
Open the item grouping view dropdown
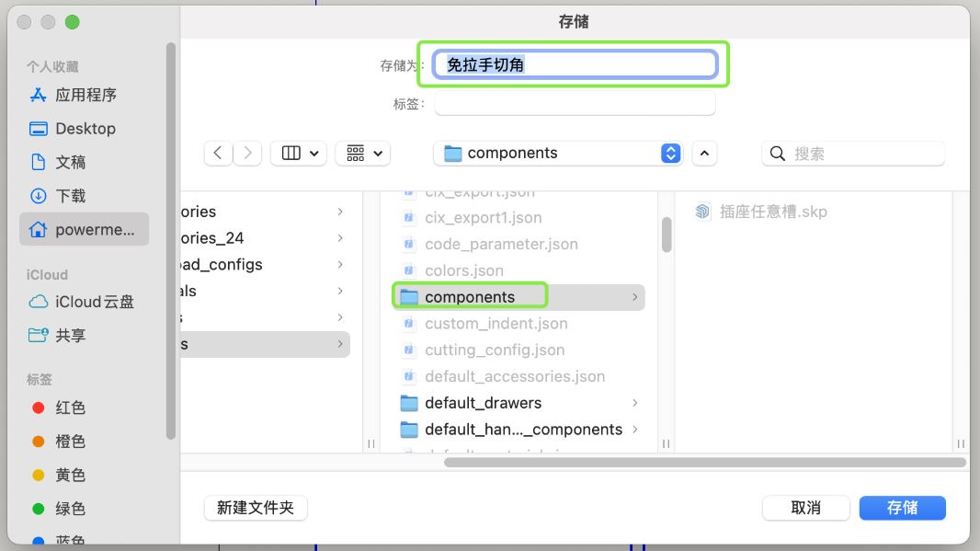[362, 153]
